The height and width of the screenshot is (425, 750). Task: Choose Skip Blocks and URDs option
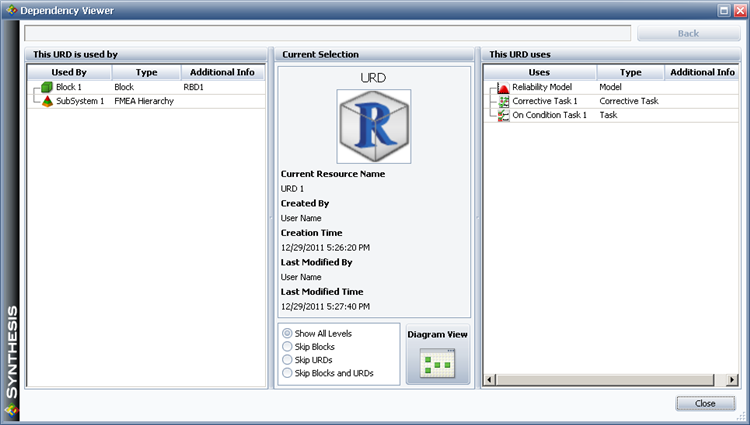click(288, 372)
